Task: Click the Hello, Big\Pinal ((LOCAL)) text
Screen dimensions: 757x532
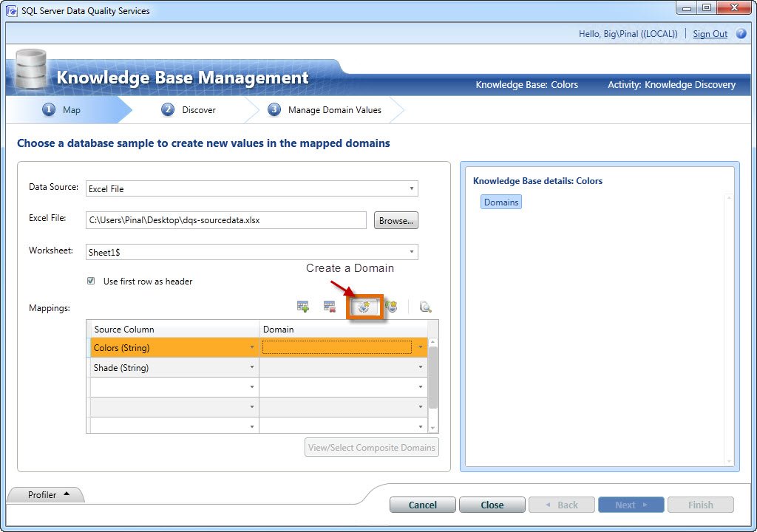Action: coord(628,34)
